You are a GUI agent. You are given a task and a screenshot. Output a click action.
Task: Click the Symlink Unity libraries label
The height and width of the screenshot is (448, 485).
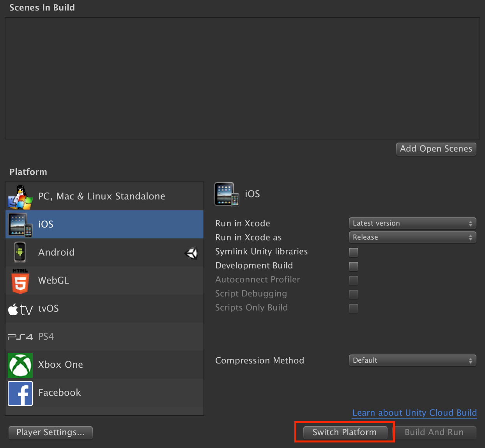pos(262,252)
